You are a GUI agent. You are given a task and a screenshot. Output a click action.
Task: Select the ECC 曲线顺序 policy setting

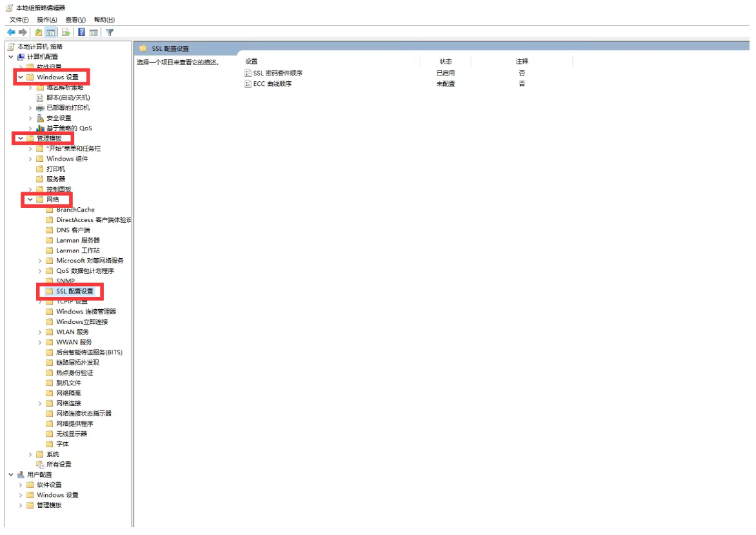click(x=272, y=84)
